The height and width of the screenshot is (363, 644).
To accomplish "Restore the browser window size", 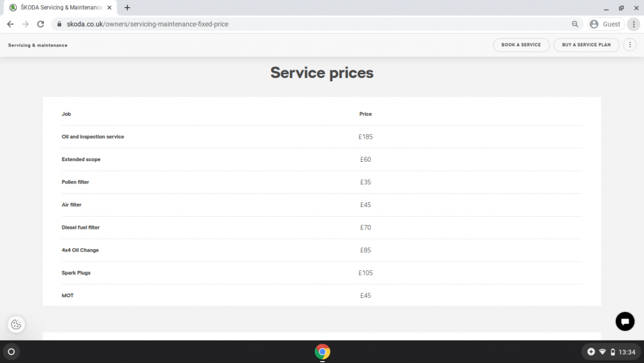I will [621, 8].
